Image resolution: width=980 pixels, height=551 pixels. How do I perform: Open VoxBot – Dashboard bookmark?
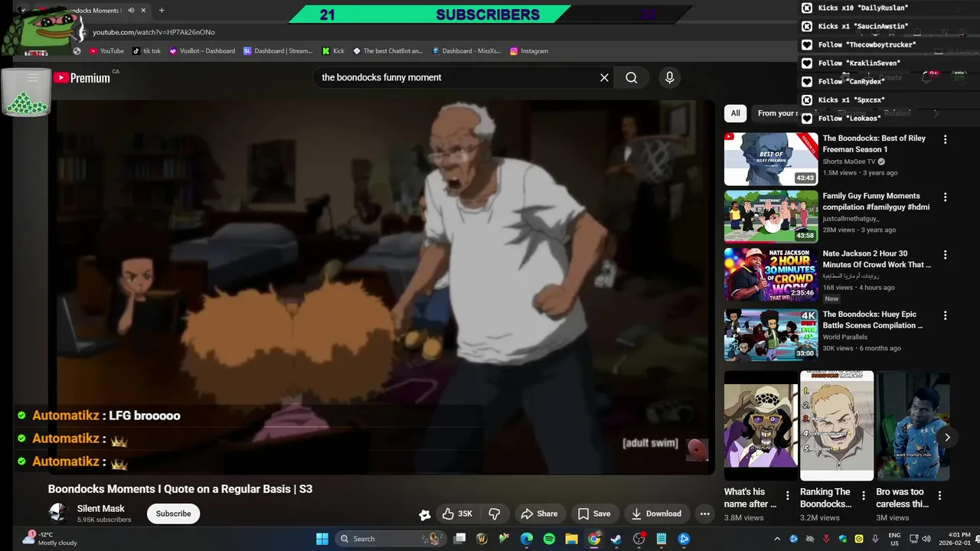click(x=202, y=51)
